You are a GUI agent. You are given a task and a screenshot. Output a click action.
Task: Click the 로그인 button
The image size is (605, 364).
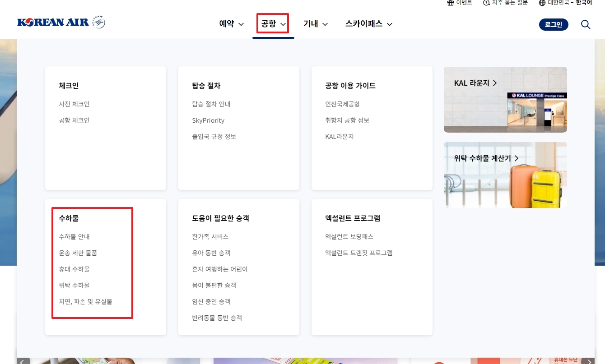click(554, 24)
